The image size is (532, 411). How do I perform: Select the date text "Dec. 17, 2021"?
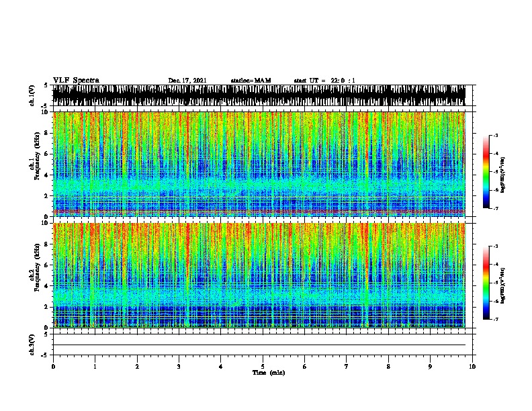click(x=187, y=81)
